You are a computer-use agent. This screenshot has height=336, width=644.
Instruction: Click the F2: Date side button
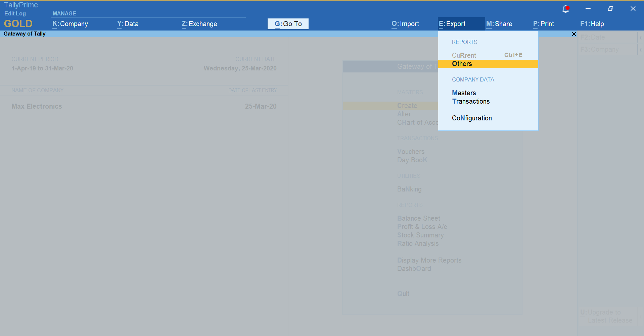pyautogui.click(x=593, y=37)
